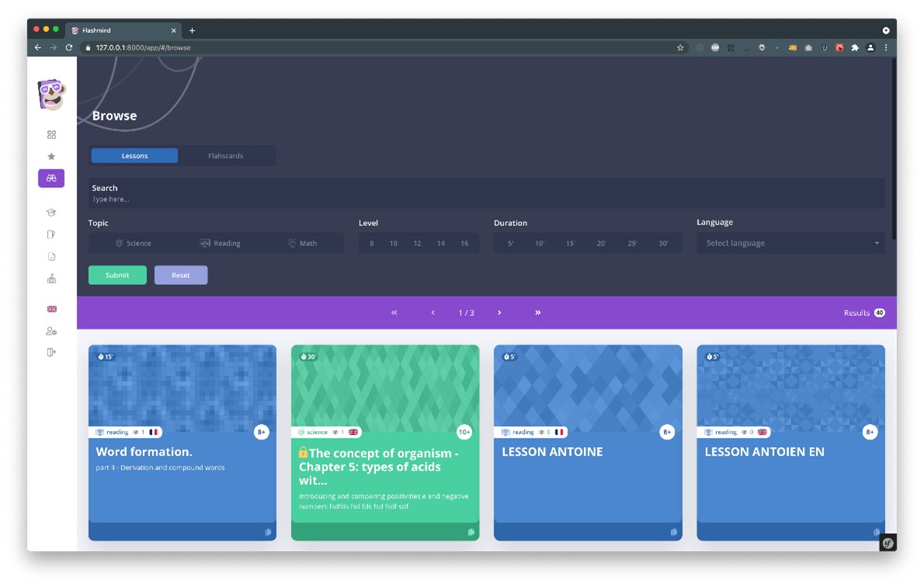Open user account settings icon in the sidebar
Viewport: 924px width, 587px height.
(x=51, y=330)
